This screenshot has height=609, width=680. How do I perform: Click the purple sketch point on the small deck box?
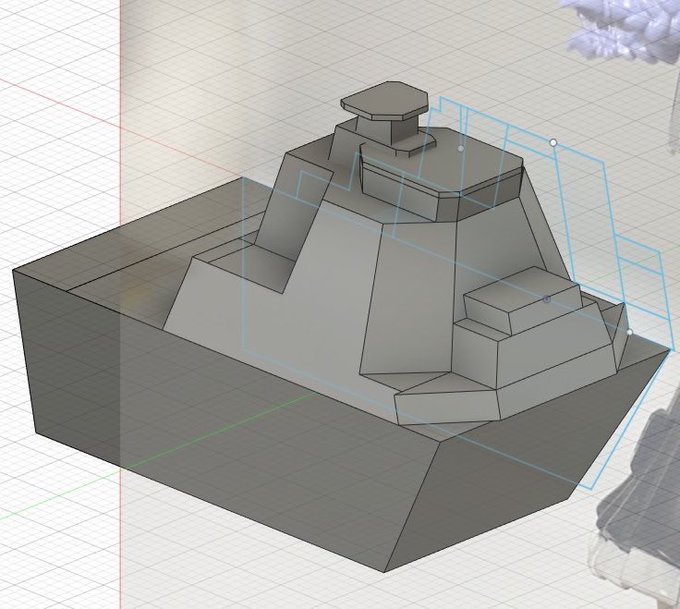547,299
